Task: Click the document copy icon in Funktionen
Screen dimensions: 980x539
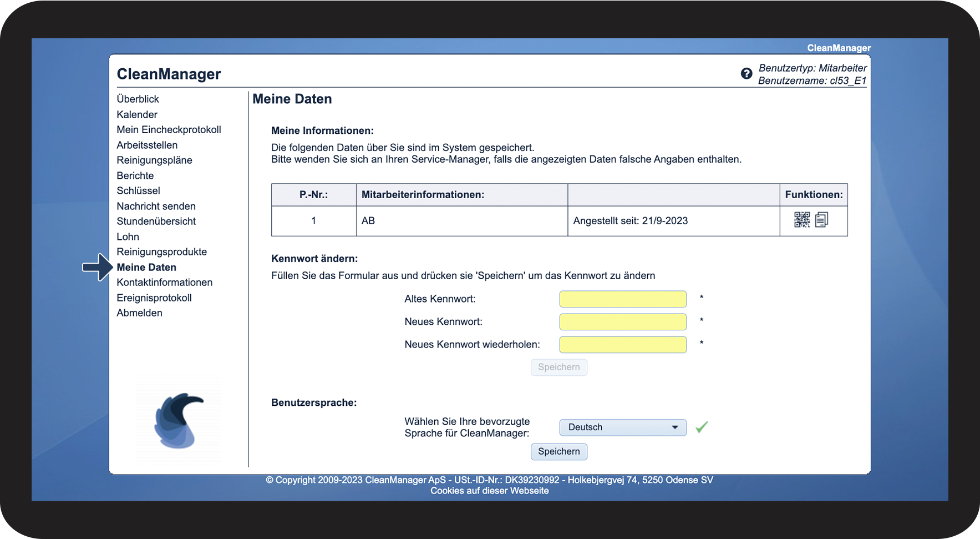Action: tap(821, 220)
